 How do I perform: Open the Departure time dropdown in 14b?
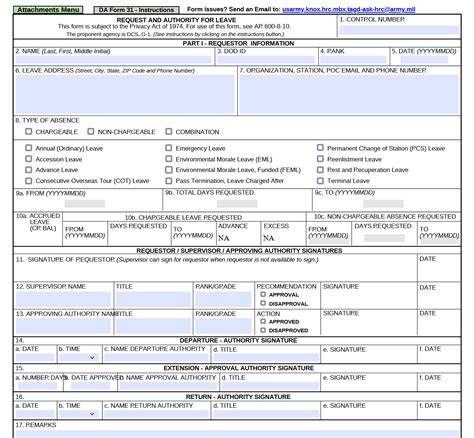92,357
